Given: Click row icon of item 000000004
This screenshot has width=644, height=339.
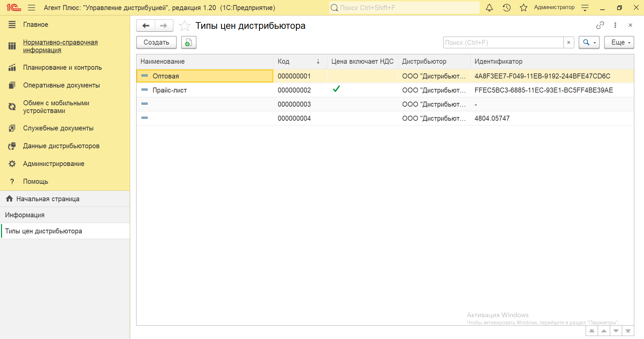Looking at the screenshot, I should (x=145, y=118).
